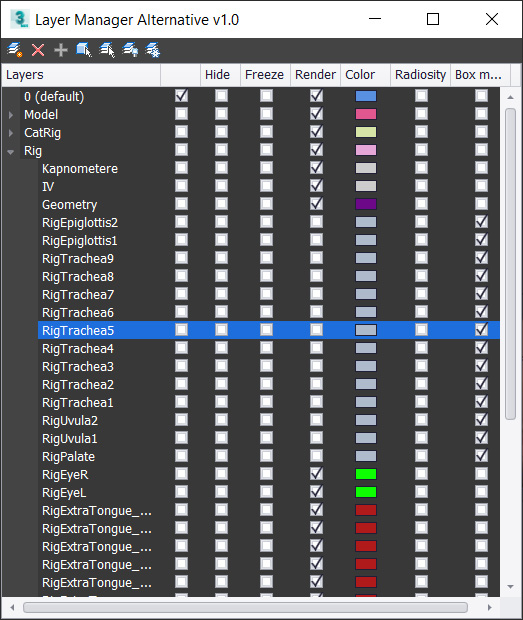Expand the Model layer group
This screenshot has width=523, height=620.
tap(11, 115)
